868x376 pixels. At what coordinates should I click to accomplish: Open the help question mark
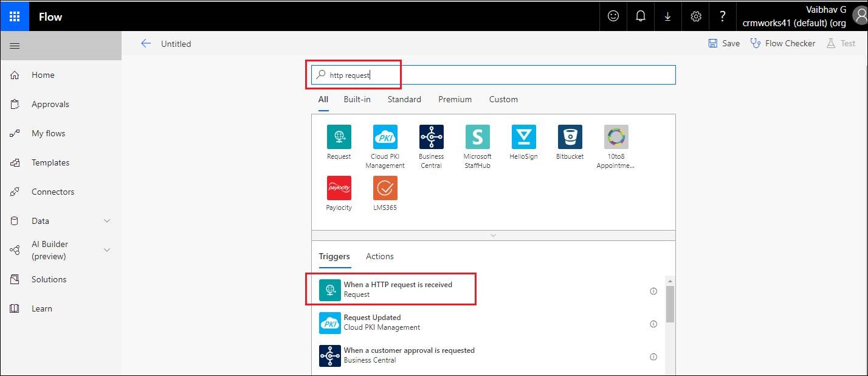(723, 16)
